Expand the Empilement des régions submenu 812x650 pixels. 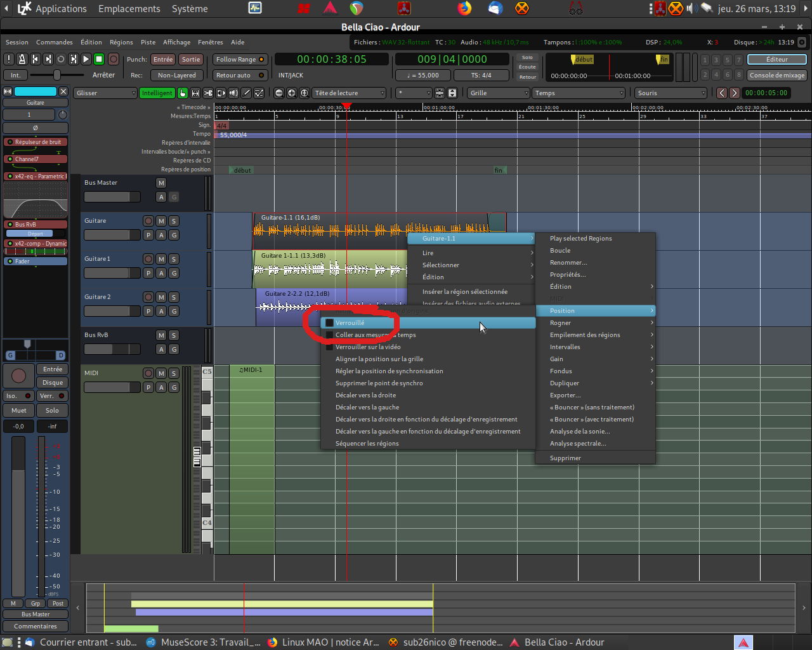click(596, 335)
